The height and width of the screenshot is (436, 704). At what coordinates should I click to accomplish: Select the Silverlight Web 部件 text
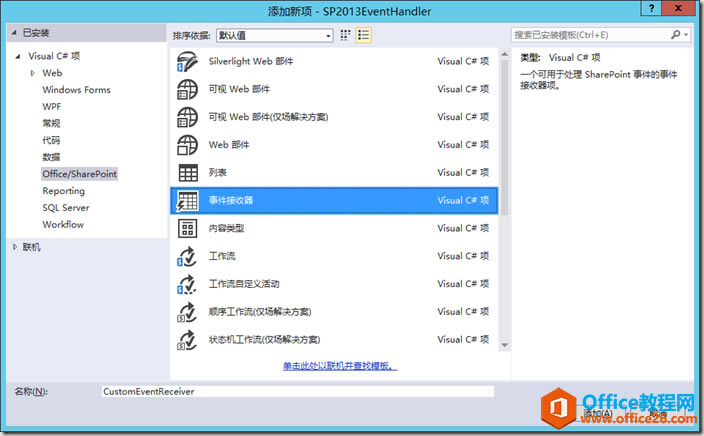(x=251, y=62)
